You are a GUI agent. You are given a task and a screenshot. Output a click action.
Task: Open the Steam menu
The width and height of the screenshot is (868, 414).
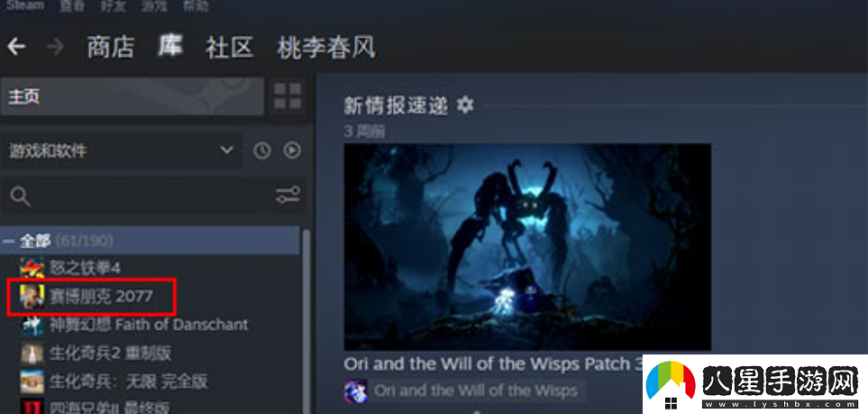pyautogui.click(x=25, y=5)
